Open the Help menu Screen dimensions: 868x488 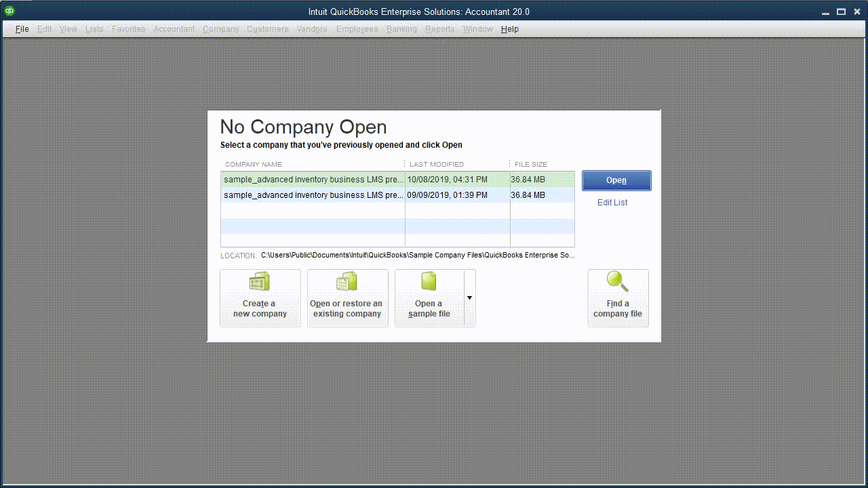tap(510, 29)
